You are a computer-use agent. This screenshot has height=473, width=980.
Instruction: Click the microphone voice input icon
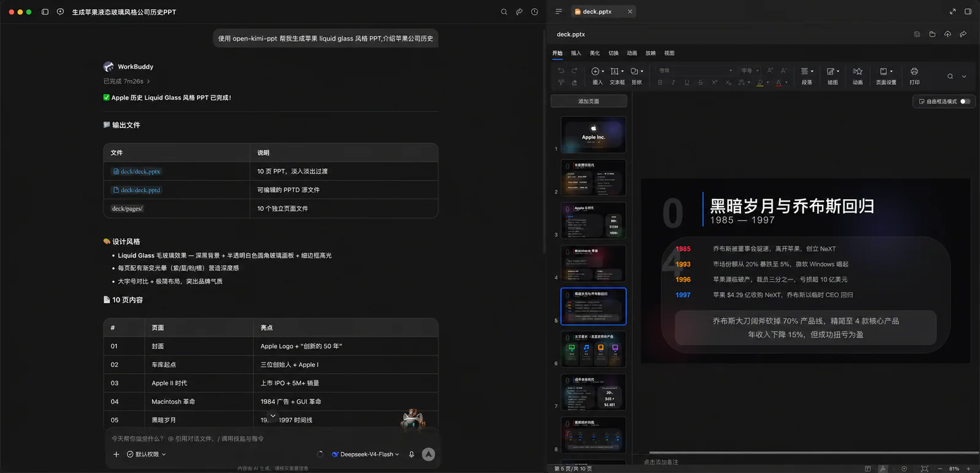[412, 455]
